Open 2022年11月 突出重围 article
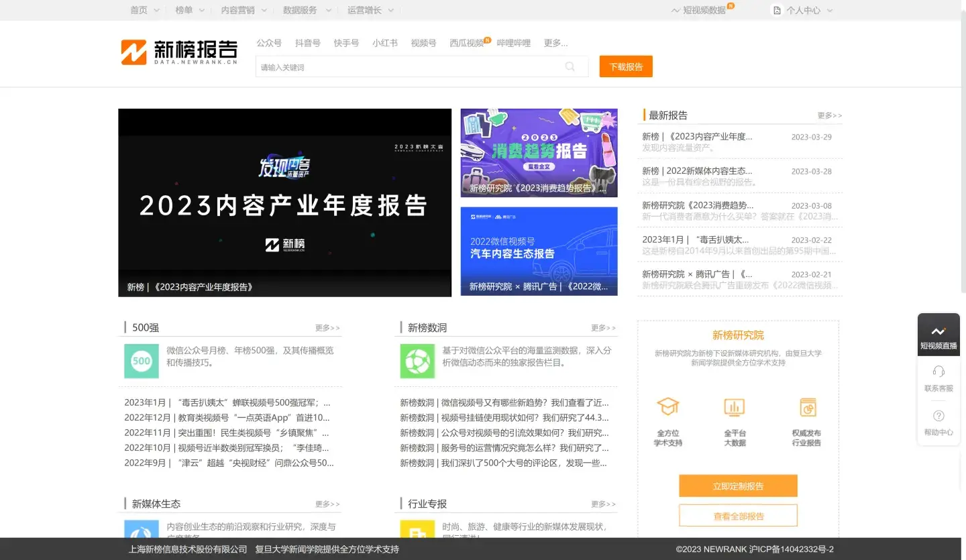Screen dimensions: 966x560 pos(227,433)
